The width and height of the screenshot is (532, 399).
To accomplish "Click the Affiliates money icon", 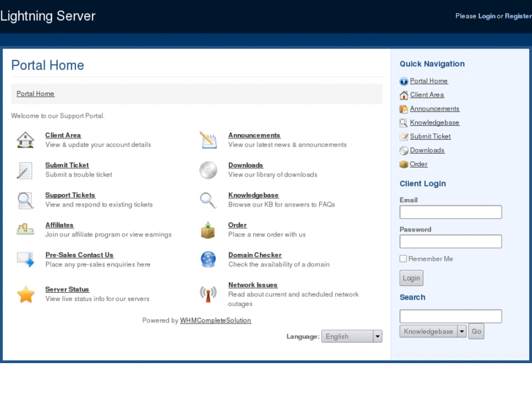I will coord(26,229).
